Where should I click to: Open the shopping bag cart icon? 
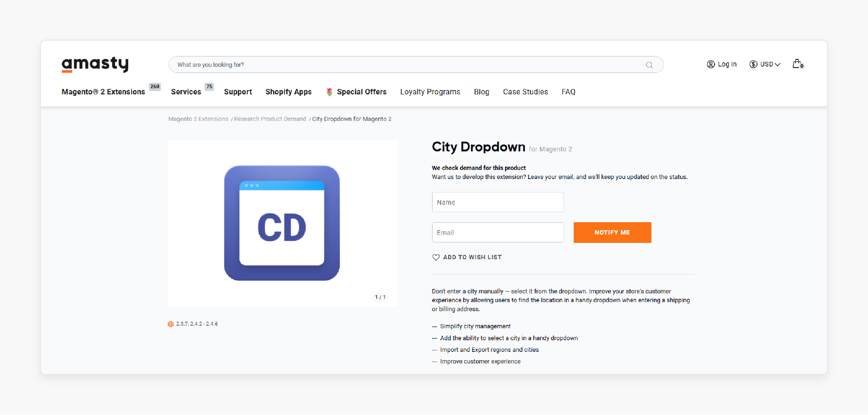798,64
